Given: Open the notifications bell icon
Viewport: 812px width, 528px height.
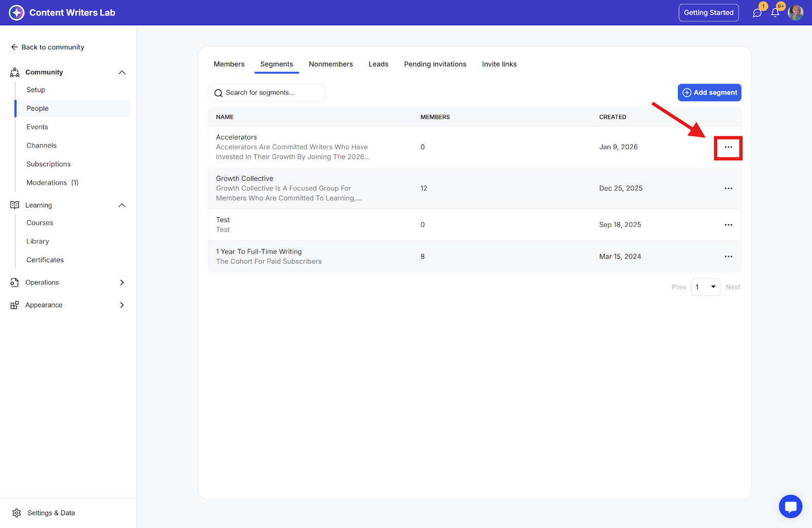Looking at the screenshot, I should point(775,13).
